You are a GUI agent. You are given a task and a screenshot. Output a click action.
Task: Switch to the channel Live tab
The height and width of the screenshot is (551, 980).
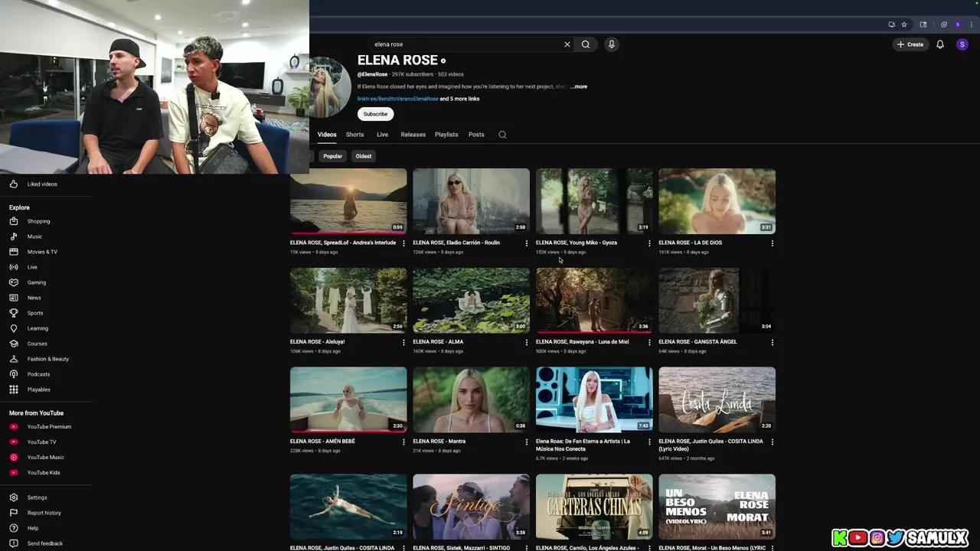point(382,135)
